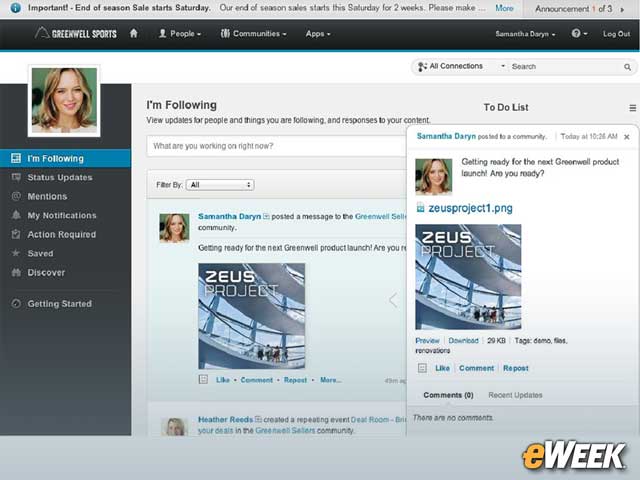Read More of the sale announcement

point(504,8)
